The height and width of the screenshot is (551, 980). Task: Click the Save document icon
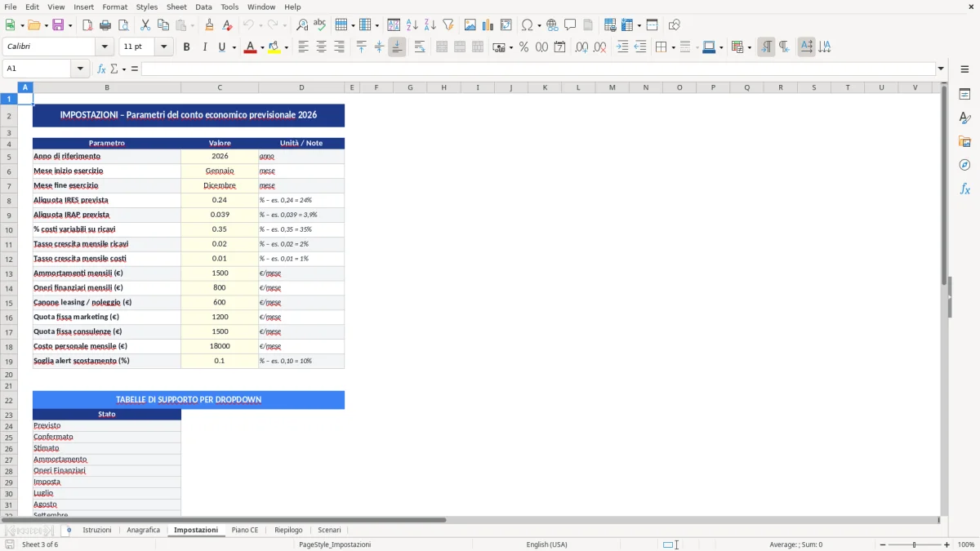tap(58, 25)
